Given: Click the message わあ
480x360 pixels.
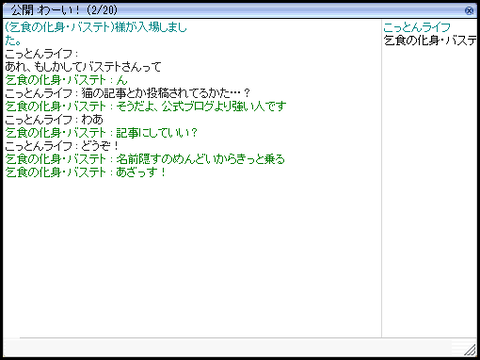Looking at the screenshot, I should [x=54, y=120].
